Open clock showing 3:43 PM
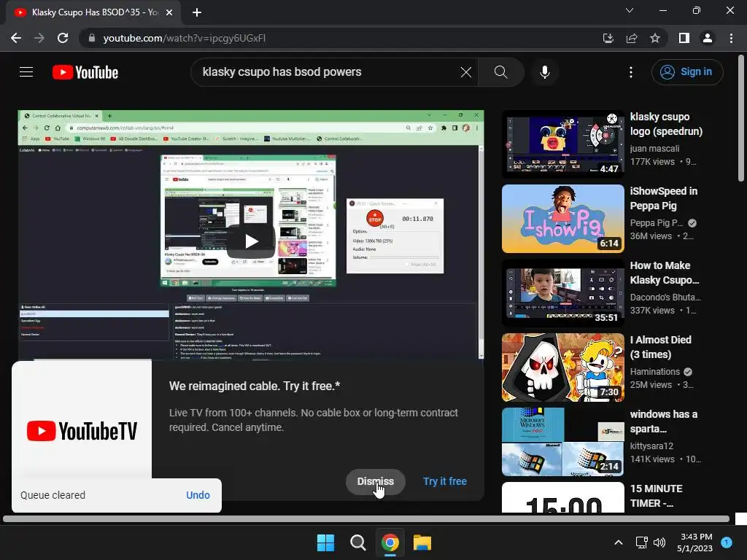747x560 pixels. 695,542
